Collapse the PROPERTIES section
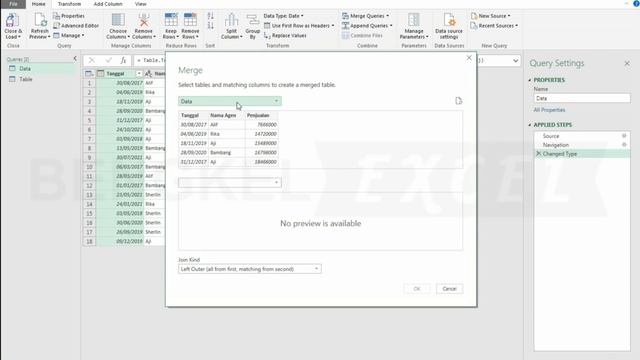The image size is (640, 360). pyautogui.click(x=530, y=80)
